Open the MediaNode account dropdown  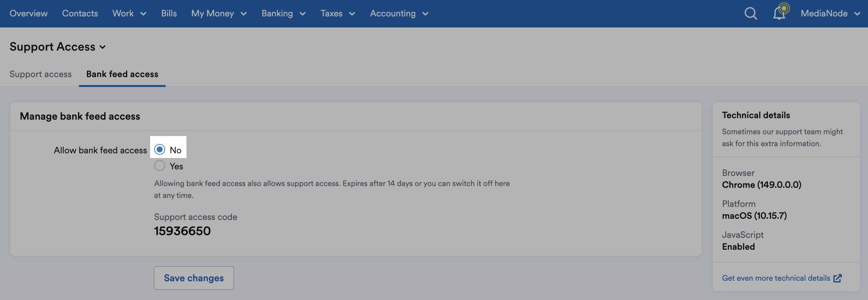click(830, 13)
